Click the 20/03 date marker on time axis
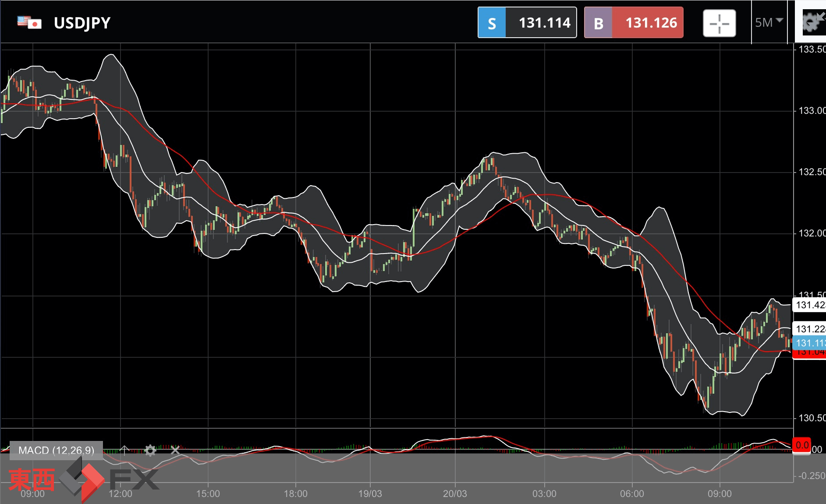 coord(455,493)
